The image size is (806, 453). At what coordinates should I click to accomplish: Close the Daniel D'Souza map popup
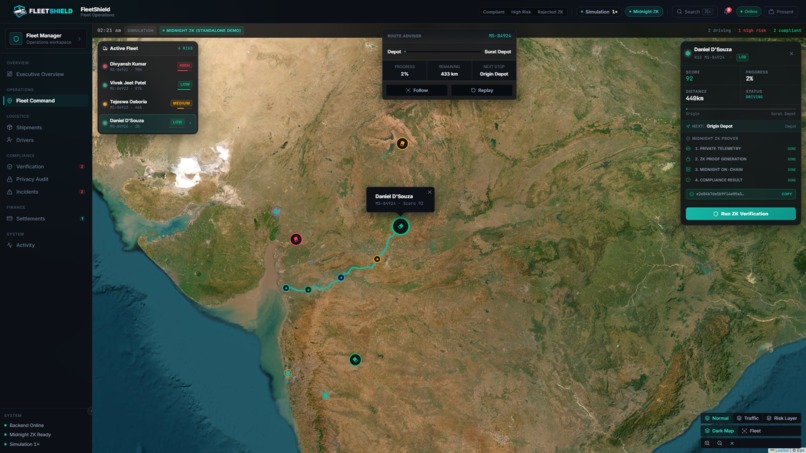430,192
